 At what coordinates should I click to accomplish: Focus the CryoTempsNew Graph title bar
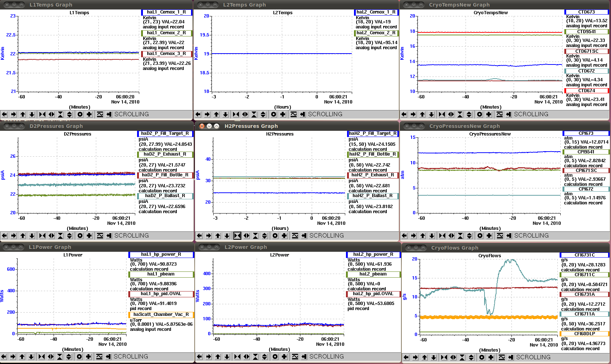pos(505,5)
